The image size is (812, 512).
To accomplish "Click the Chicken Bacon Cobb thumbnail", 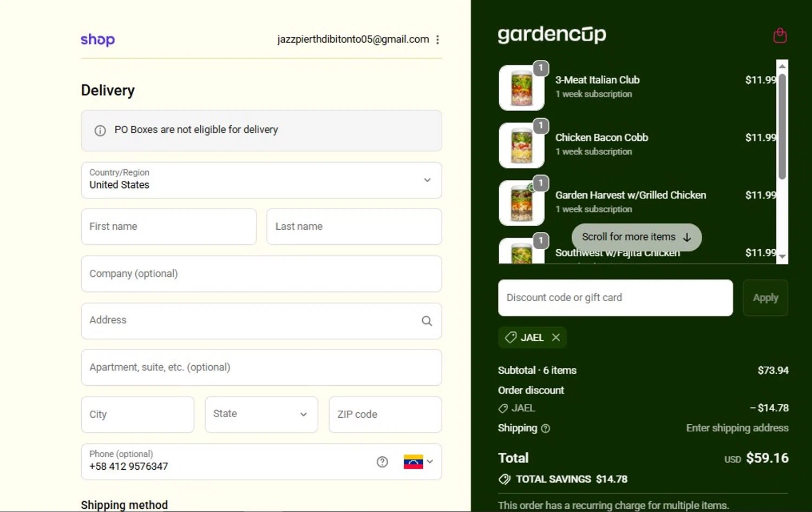I will [x=521, y=145].
